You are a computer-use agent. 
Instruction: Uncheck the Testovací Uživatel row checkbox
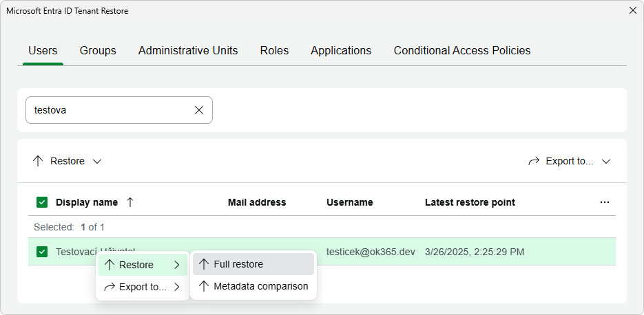click(x=42, y=252)
